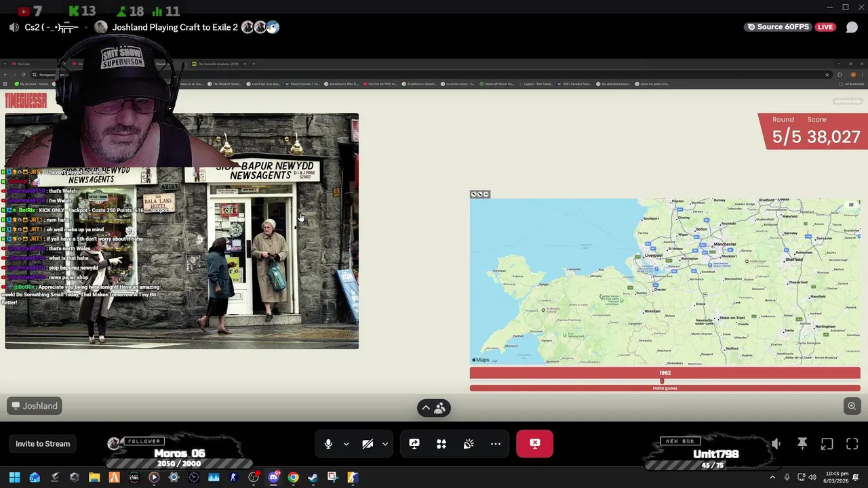Open chat bubble icon top right

coord(852,27)
